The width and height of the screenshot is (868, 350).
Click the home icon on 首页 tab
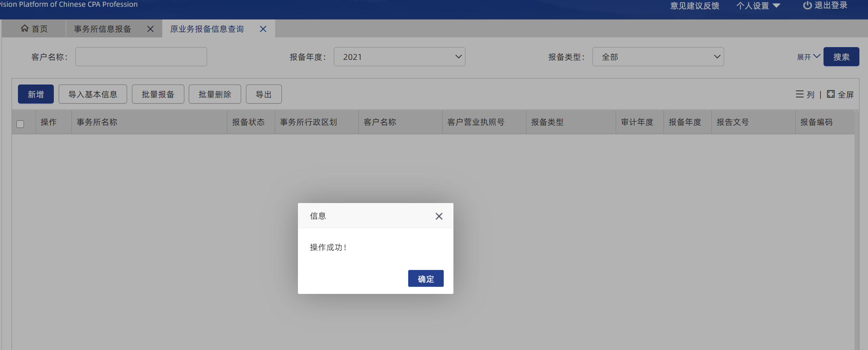25,28
